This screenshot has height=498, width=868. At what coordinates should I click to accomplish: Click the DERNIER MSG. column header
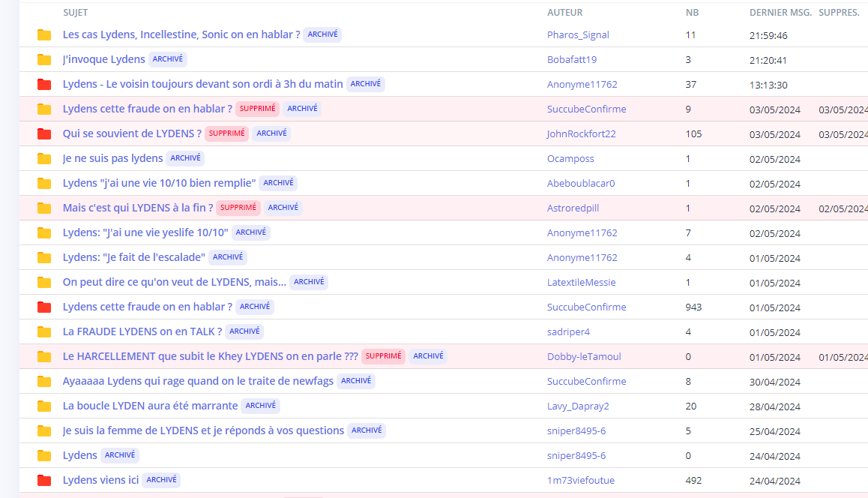[780, 13]
